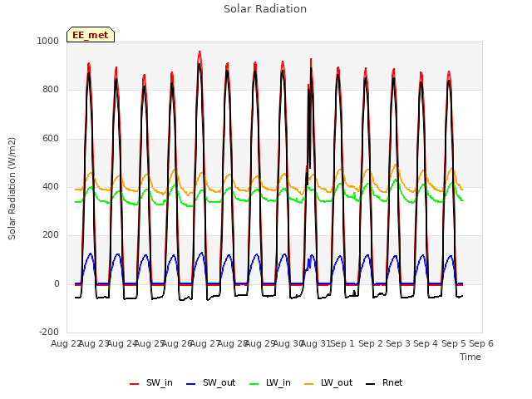Toggle the LW_out legend entry
532x399 pixels.
(328, 383)
